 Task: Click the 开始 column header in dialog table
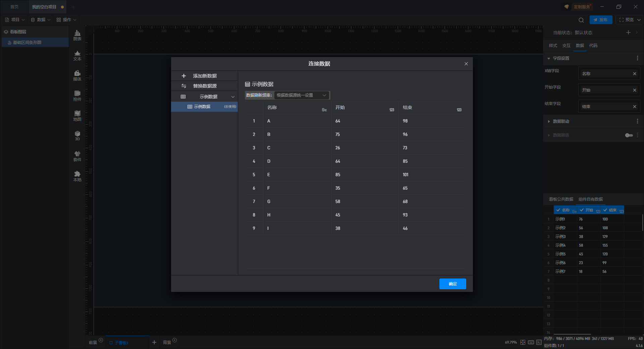tap(365, 108)
